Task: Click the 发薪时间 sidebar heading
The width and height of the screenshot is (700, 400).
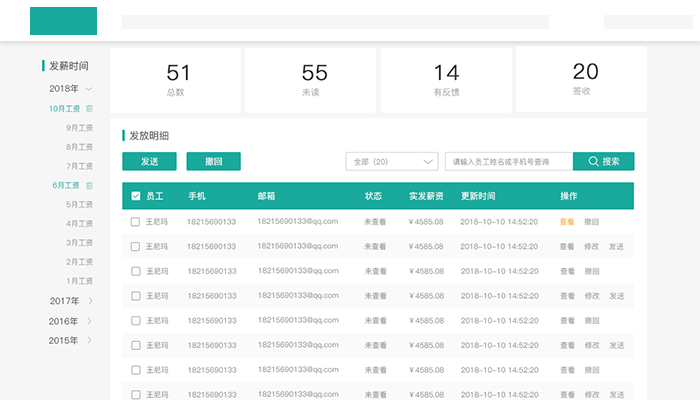Action: pos(69,66)
